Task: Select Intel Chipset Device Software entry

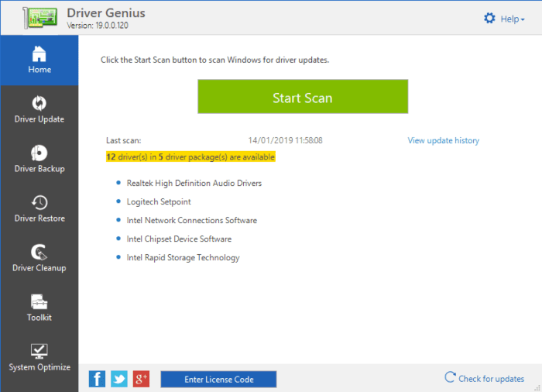Action: point(179,239)
